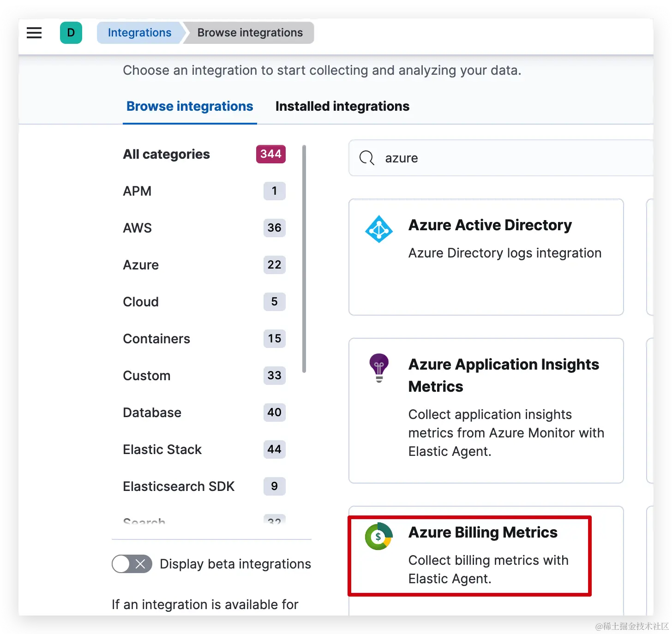Click the Azure Billing Metrics dollar icon
This screenshot has width=672, height=634.
tap(379, 536)
